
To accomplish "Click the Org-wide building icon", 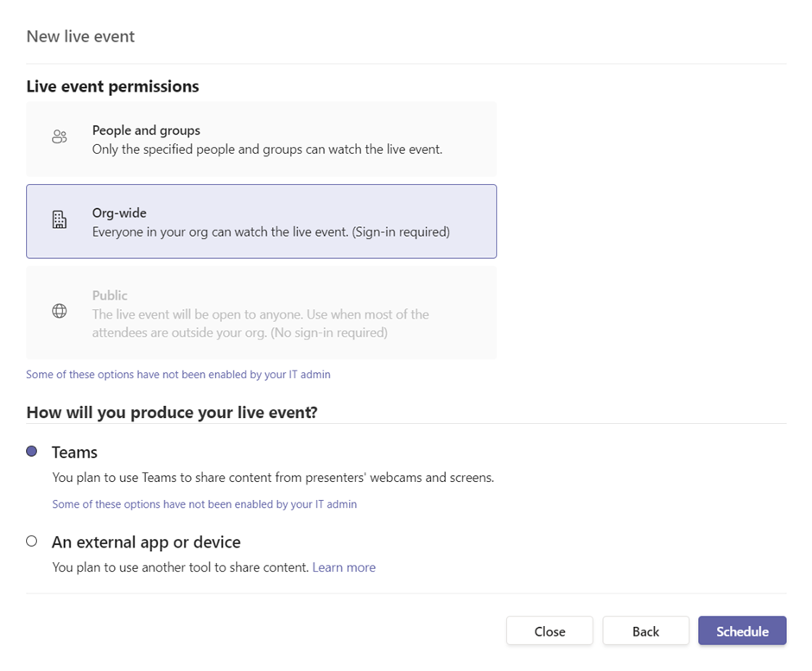I will pyautogui.click(x=60, y=220).
